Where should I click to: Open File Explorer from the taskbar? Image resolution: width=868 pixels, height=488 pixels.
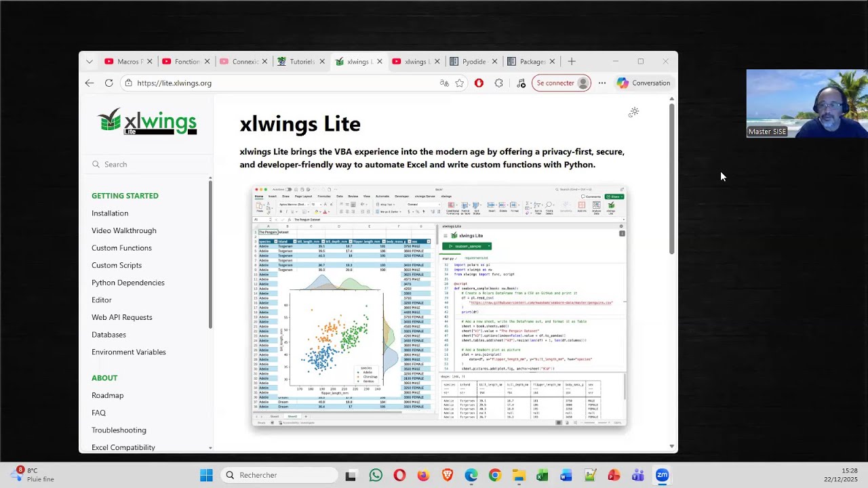pyautogui.click(x=519, y=475)
